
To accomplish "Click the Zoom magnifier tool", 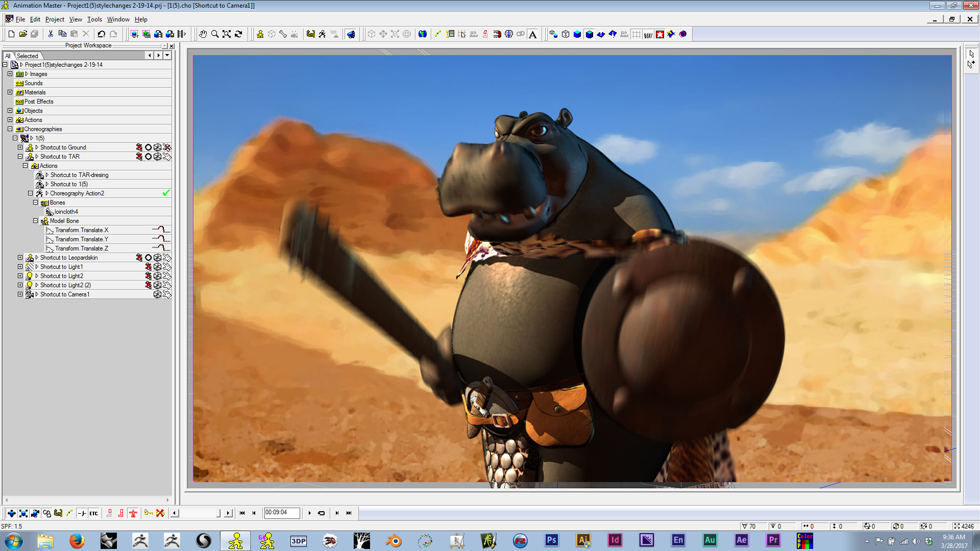I will pos(215,34).
